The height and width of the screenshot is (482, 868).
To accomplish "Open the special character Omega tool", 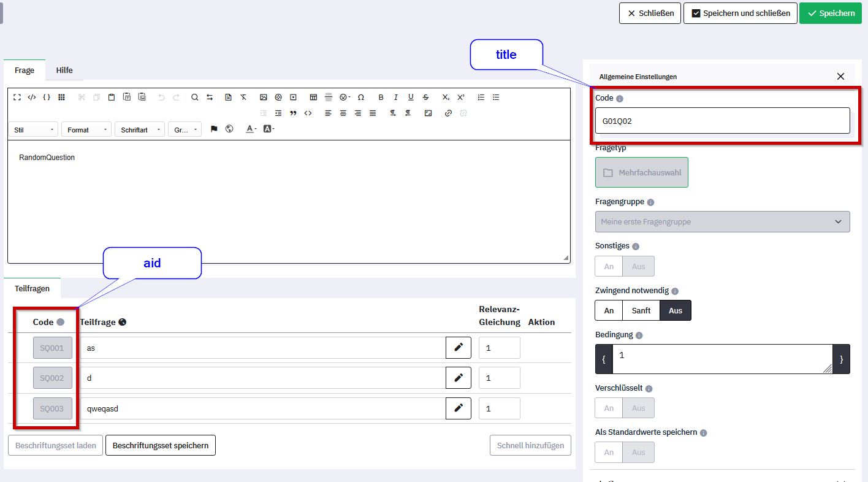I will (x=361, y=98).
